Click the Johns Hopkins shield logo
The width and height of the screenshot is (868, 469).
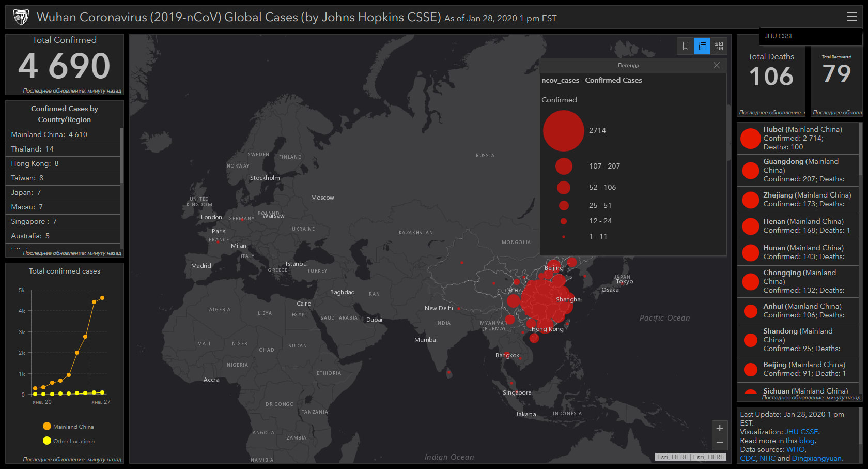point(21,17)
